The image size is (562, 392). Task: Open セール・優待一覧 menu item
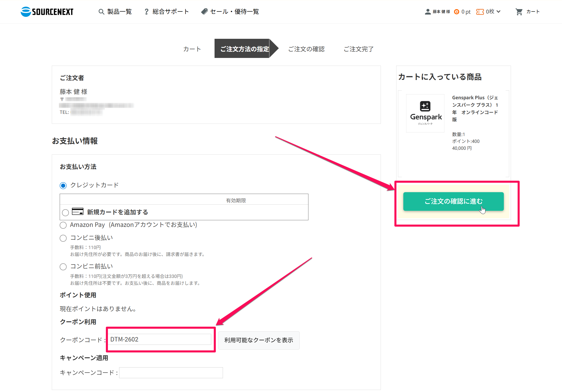(234, 12)
